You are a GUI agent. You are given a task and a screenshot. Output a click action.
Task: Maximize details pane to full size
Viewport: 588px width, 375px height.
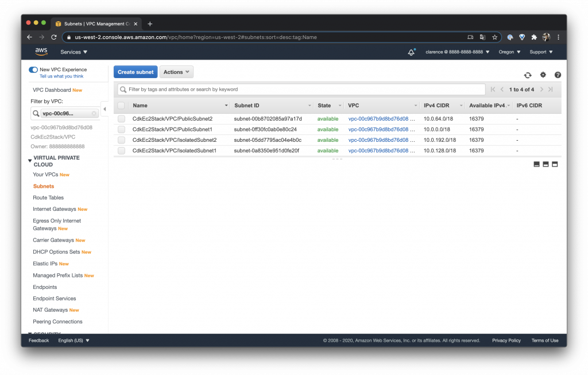tap(555, 164)
